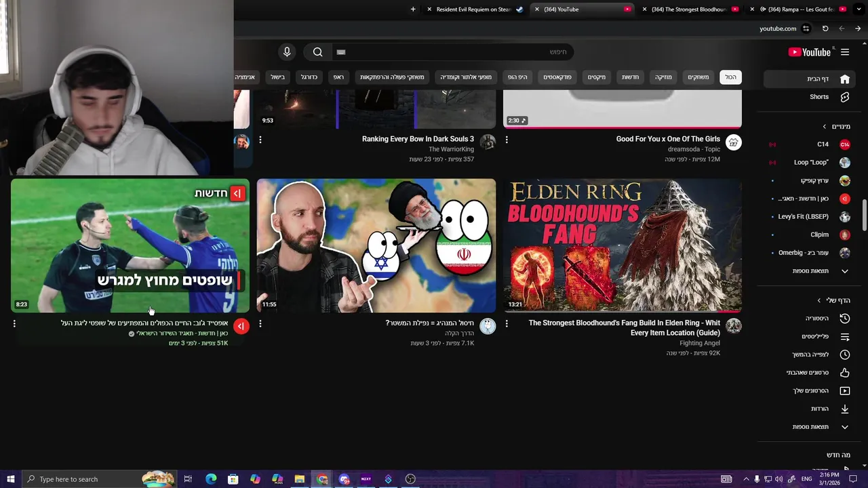Open The WarriorKing channel avatar
This screenshot has height=488, width=868.
pos(488,142)
